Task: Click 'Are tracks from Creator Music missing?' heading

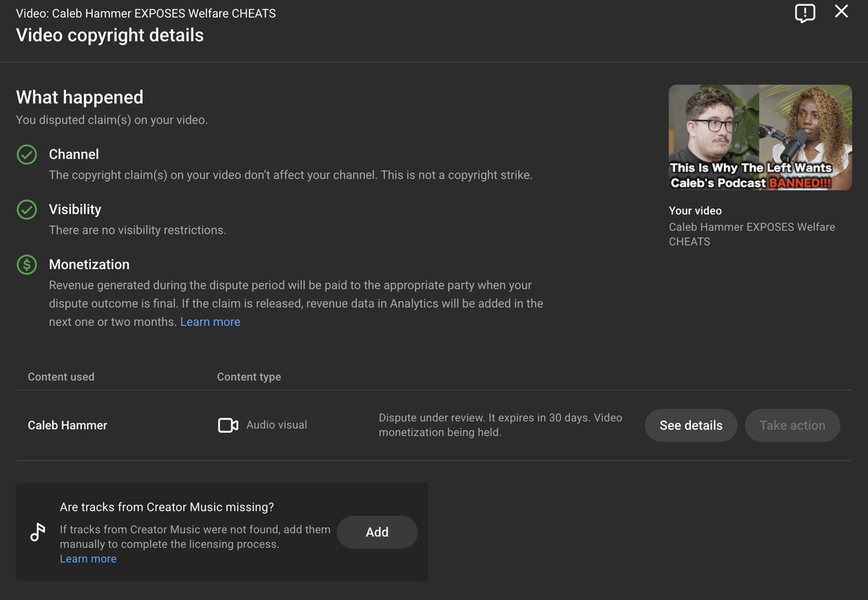Action: 167,507
